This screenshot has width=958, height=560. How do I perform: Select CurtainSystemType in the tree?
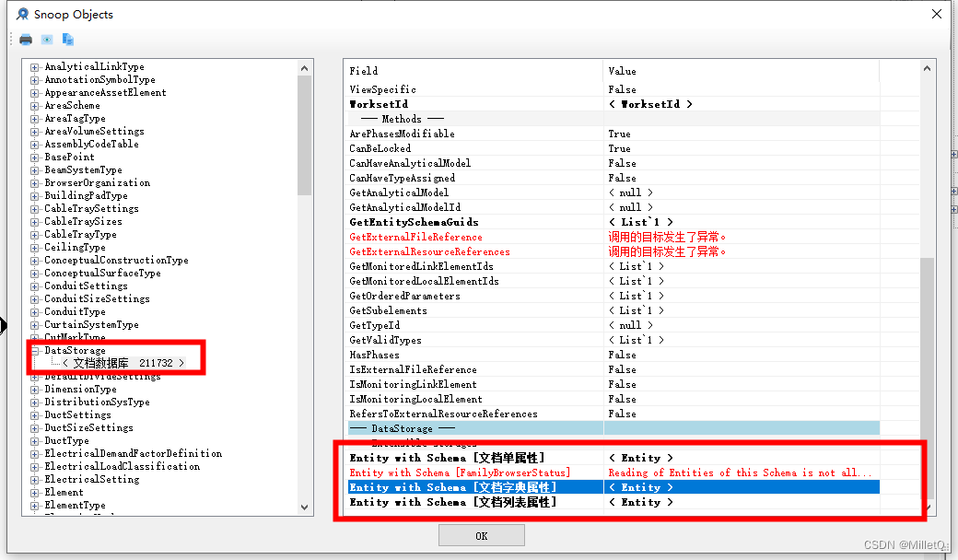point(91,325)
